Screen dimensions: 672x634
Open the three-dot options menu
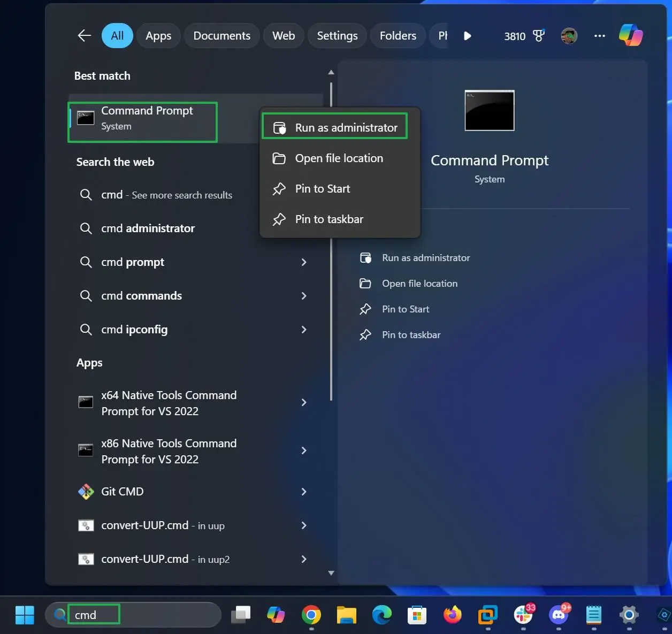tap(600, 36)
